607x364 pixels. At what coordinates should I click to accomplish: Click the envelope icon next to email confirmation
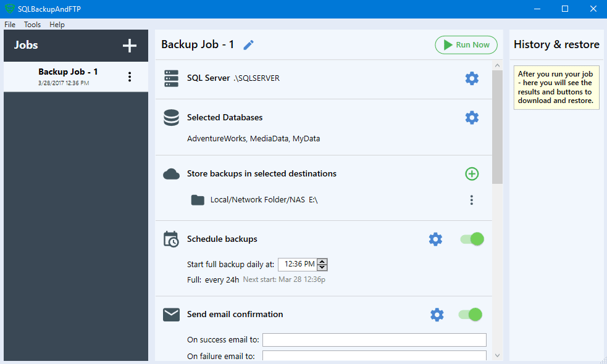pyautogui.click(x=171, y=314)
